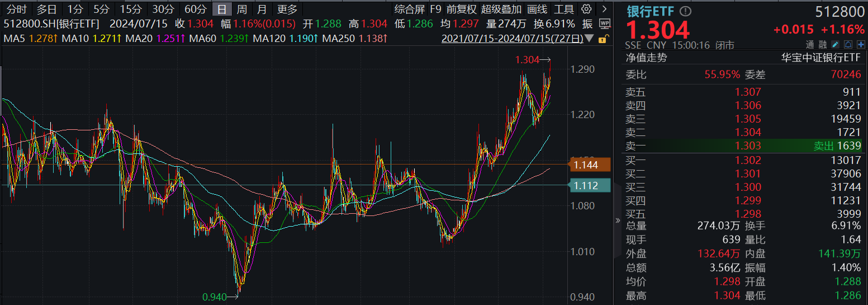Click the 超级叠加 overlay button
868x305 pixels.
click(501, 9)
